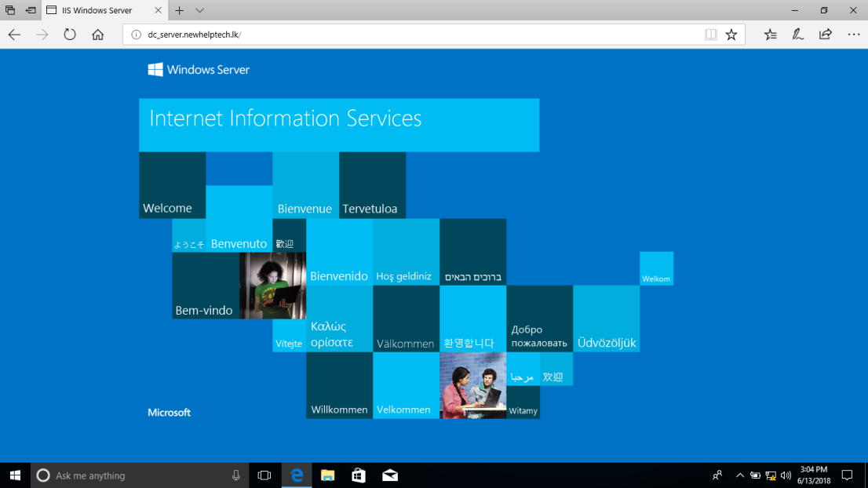The width and height of the screenshot is (868, 488).
Task: Open Settings and more menu
Action: pos(854,35)
